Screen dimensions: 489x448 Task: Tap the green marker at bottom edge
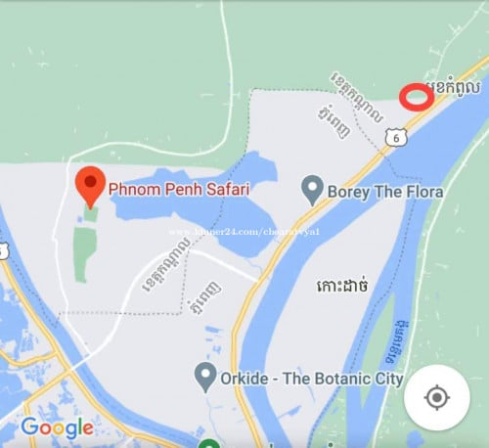210,444
